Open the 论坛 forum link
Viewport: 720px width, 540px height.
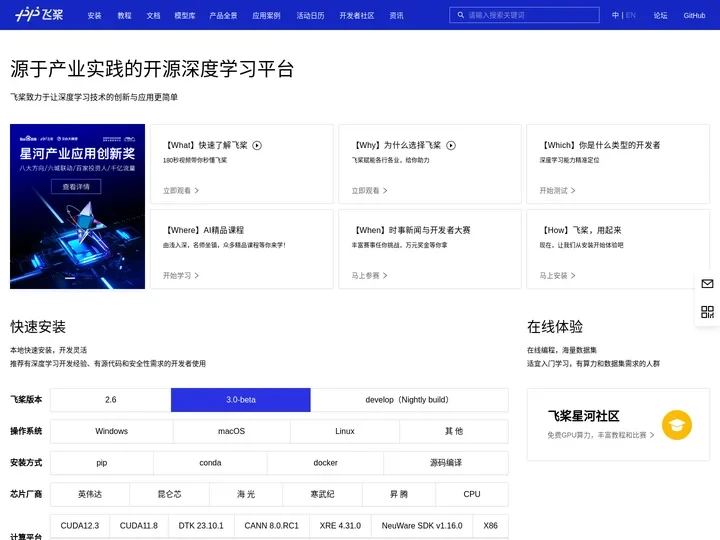click(x=660, y=16)
